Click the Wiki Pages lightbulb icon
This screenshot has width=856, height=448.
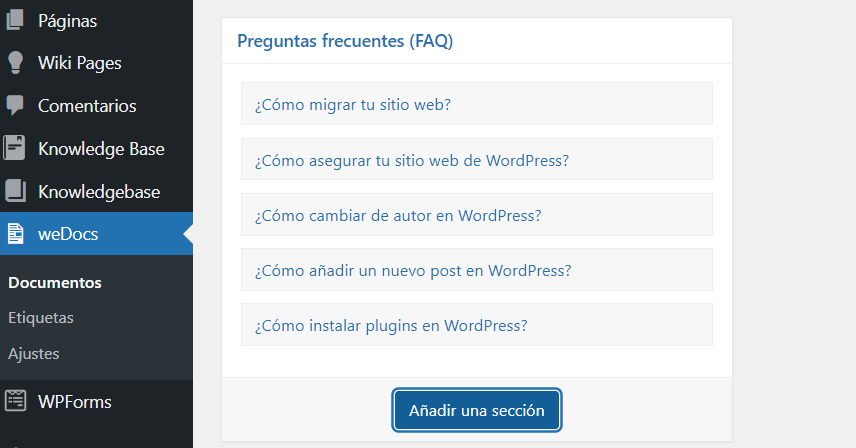pos(15,63)
